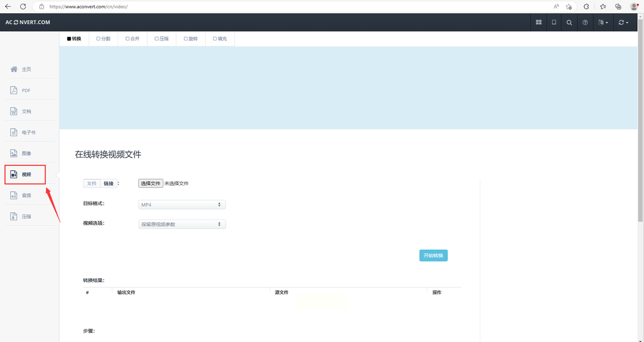Switch to the 转换 convert tab
The image size is (644, 342).
point(74,39)
